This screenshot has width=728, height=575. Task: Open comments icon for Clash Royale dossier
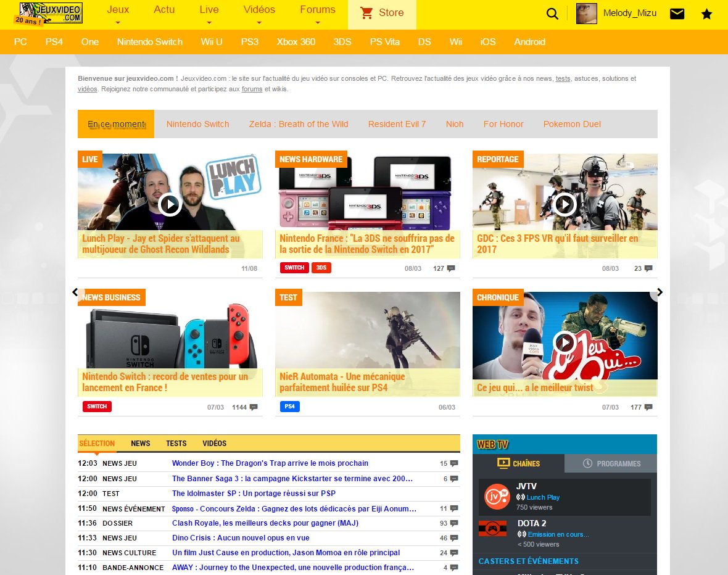pos(454,523)
